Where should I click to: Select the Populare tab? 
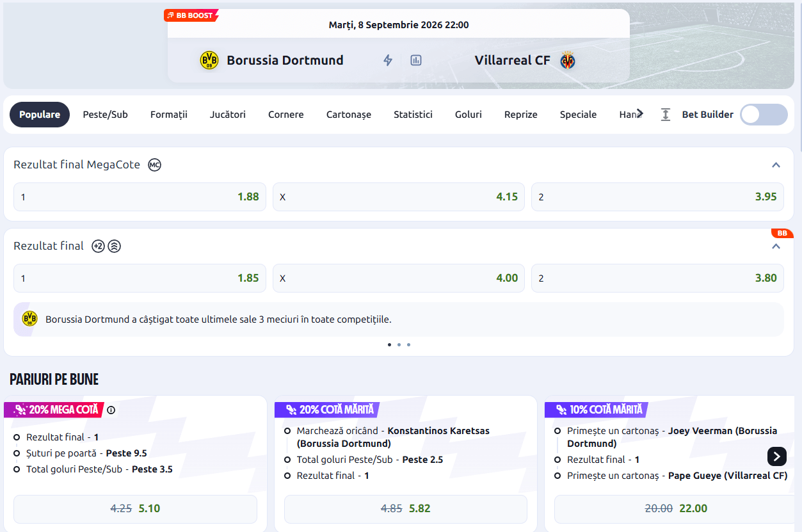[x=40, y=115]
